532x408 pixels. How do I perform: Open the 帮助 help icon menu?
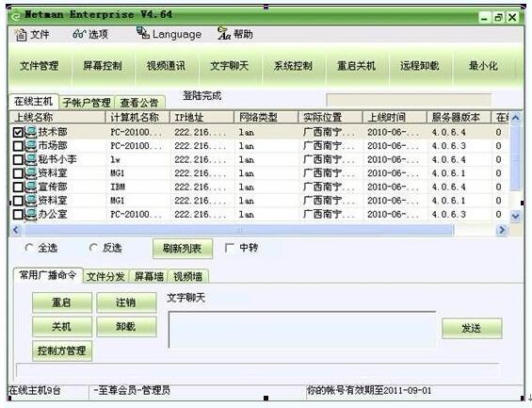(x=224, y=33)
